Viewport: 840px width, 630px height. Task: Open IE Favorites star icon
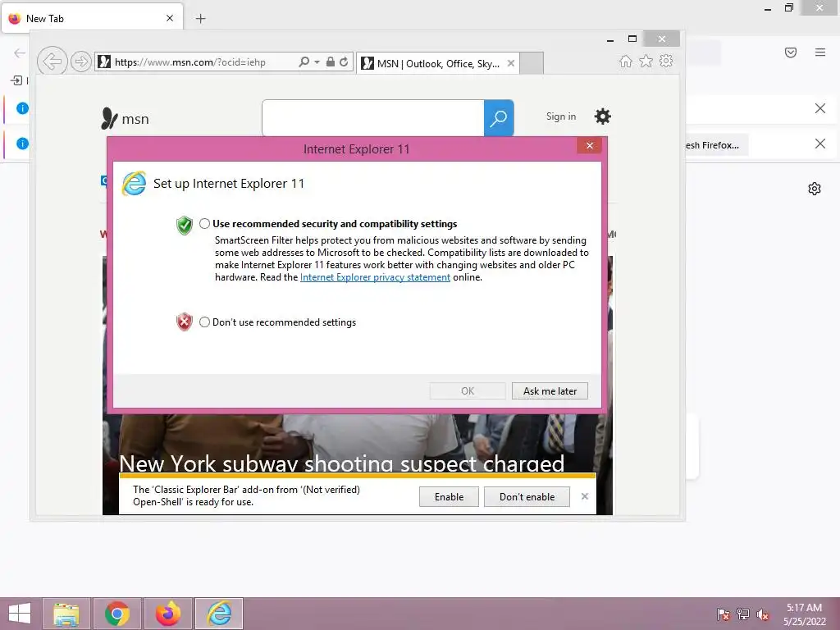pyautogui.click(x=646, y=61)
